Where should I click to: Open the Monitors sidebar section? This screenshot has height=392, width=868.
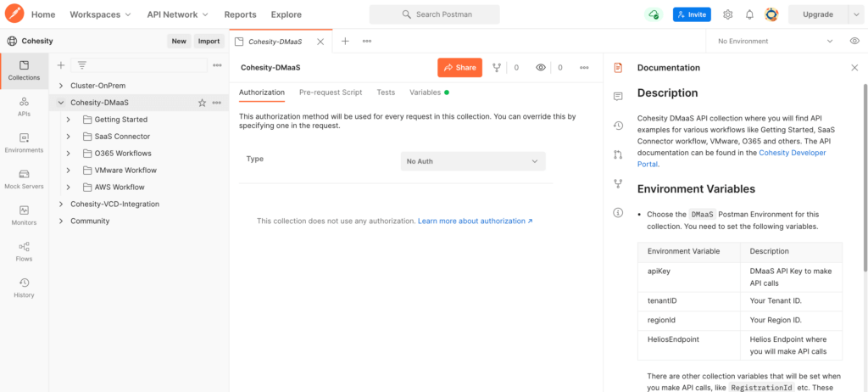click(24, 215)
